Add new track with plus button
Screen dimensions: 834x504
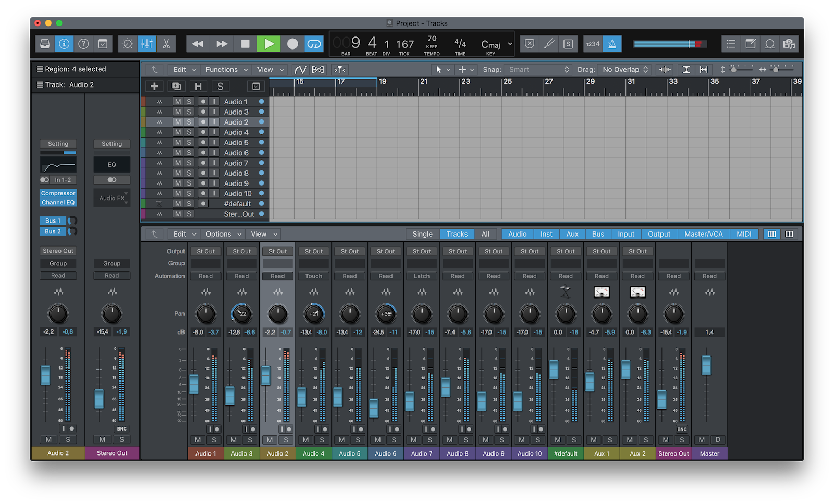pos(154,86)
